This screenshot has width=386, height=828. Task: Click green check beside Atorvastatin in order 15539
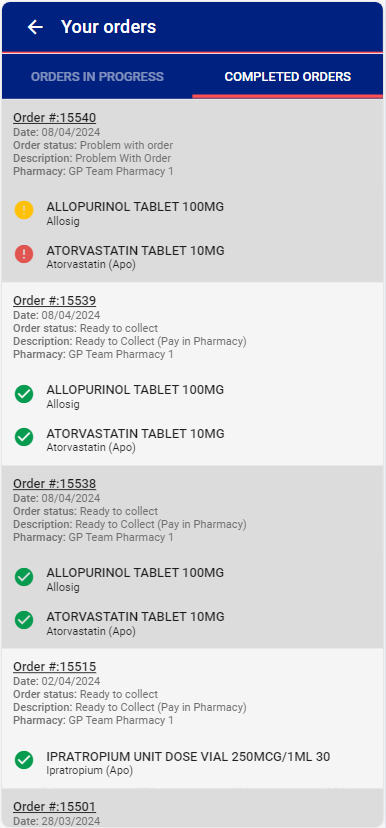coord(24,437)
